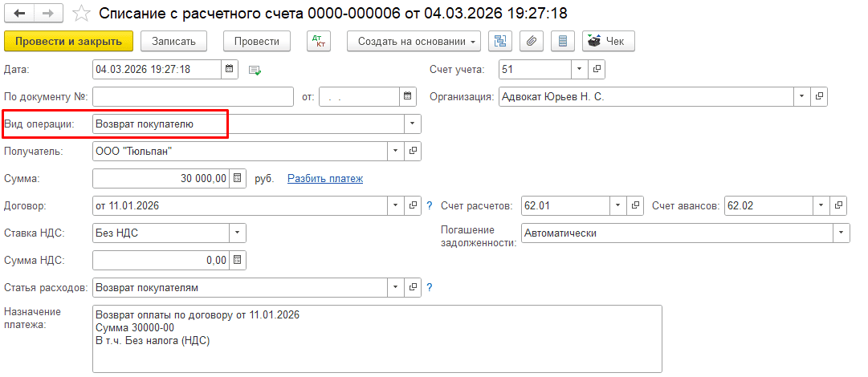Expand the Вид операции dropdown
Screen dimensions: 868x377
pyautogui.click(x=412, y=124)
